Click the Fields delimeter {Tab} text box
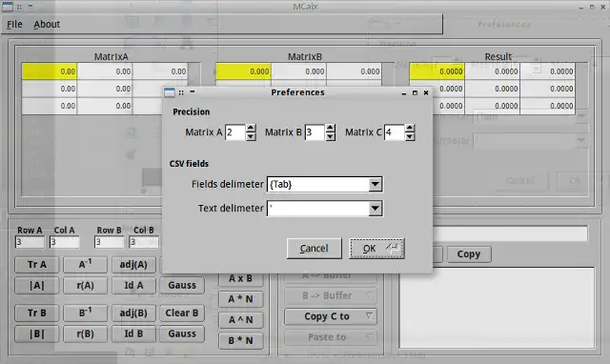 pos(317,184)
